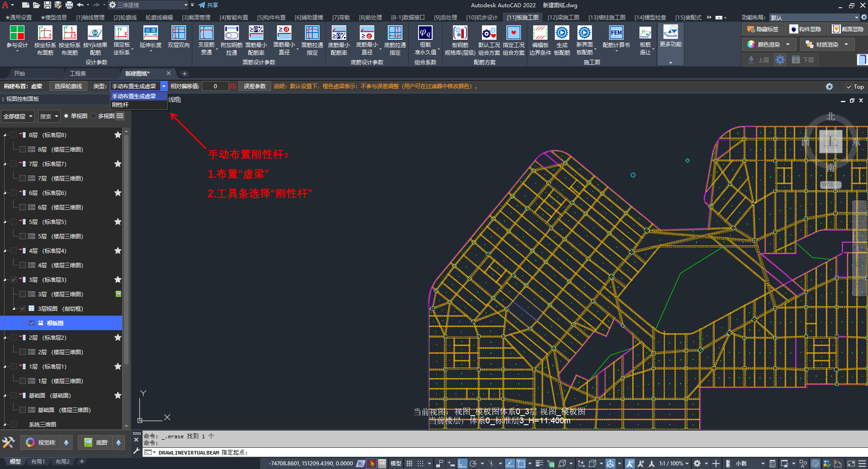Select the 单视图 radio button

[x=66, y=116]
